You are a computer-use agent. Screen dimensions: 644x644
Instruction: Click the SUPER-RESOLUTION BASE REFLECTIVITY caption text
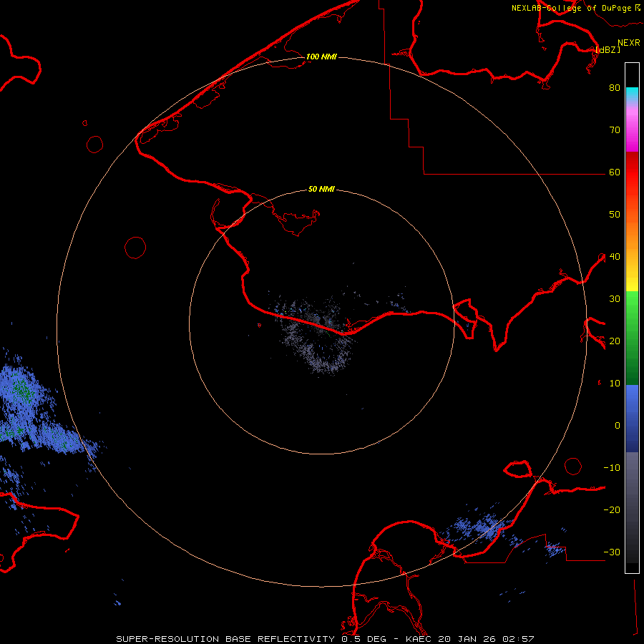point(225,639)
